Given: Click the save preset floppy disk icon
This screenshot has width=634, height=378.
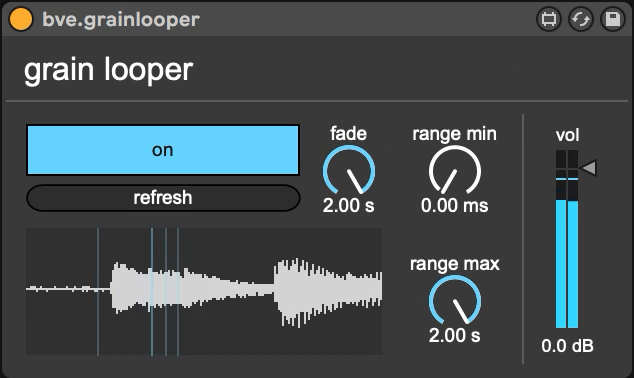Looking at the screenshot, I should [613, 19].
